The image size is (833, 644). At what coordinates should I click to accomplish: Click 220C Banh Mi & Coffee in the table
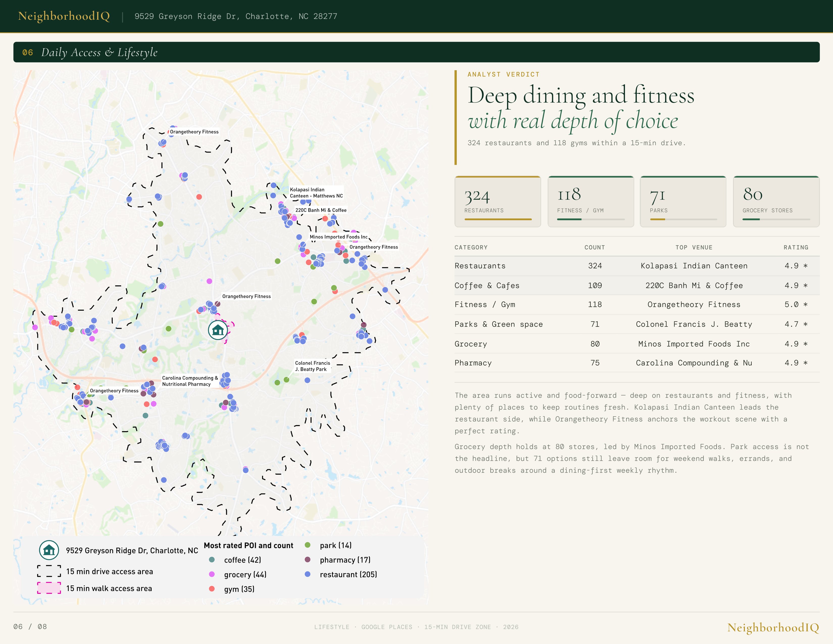(694, 286)
